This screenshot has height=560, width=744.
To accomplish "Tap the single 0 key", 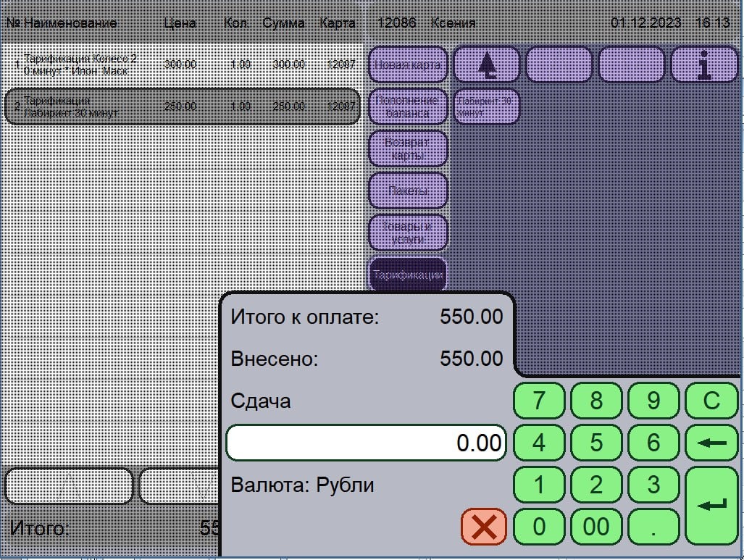I will (539, 527).
